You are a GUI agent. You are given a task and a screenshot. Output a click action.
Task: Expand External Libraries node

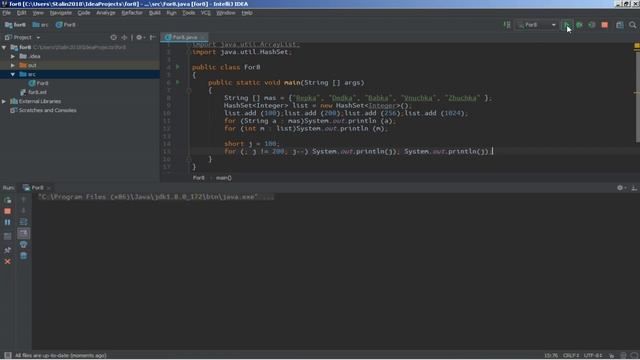point(4,101)
